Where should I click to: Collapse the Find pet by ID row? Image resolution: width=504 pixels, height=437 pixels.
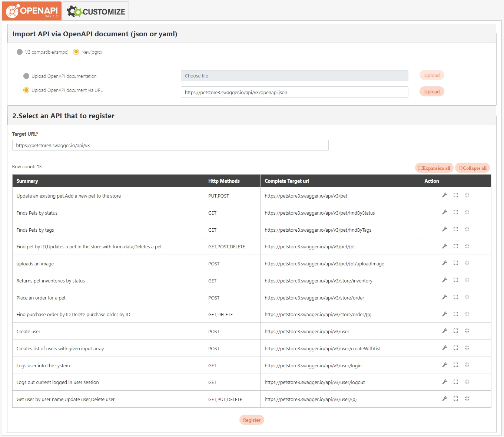(x=467, y=246)
